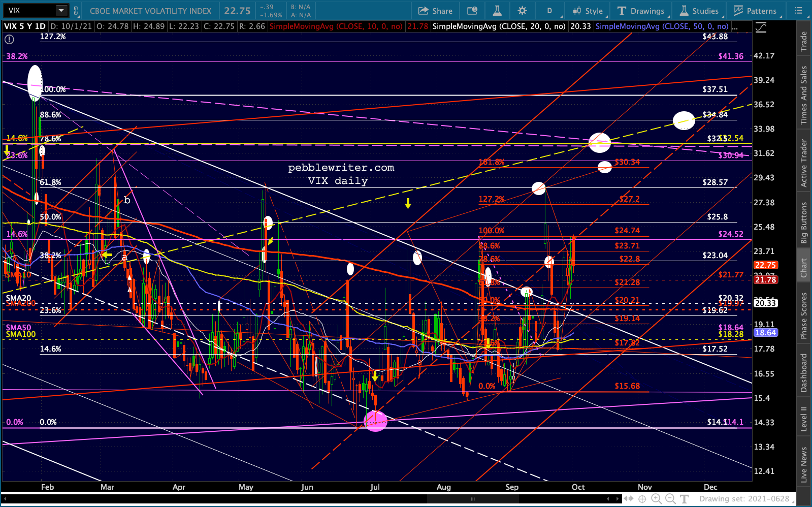Open the VIX symbol dropdown arrow

pos(61,11)
